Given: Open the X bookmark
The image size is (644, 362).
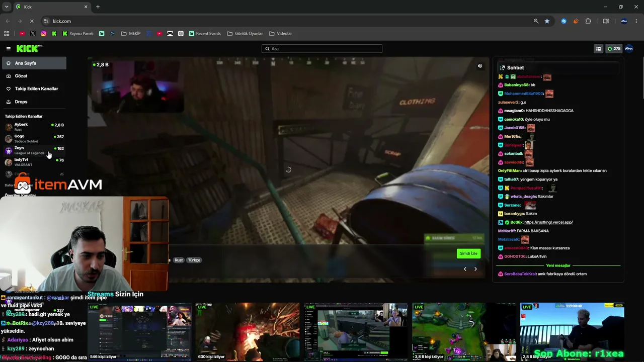Looking at the screenshot, I should [x=33, y=34].
